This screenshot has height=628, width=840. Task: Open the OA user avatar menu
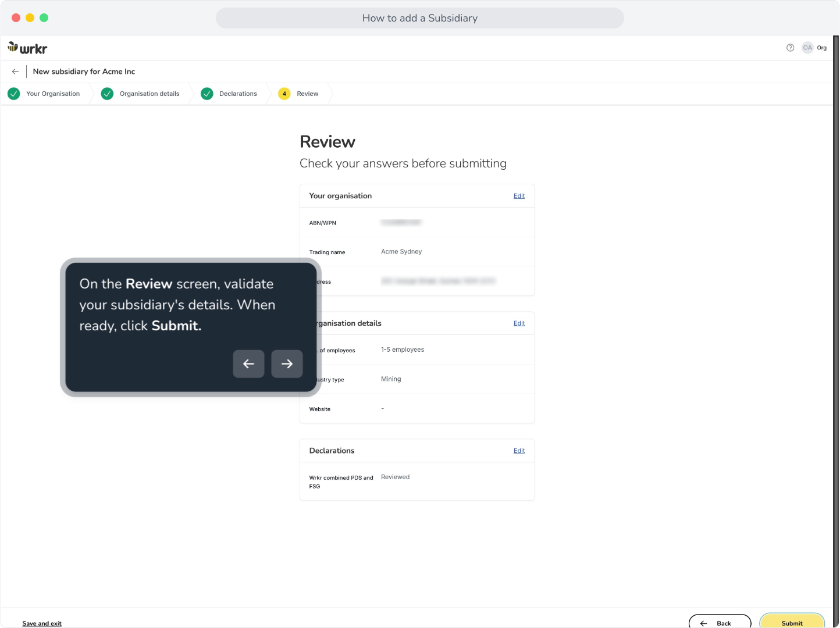(807, 48)
